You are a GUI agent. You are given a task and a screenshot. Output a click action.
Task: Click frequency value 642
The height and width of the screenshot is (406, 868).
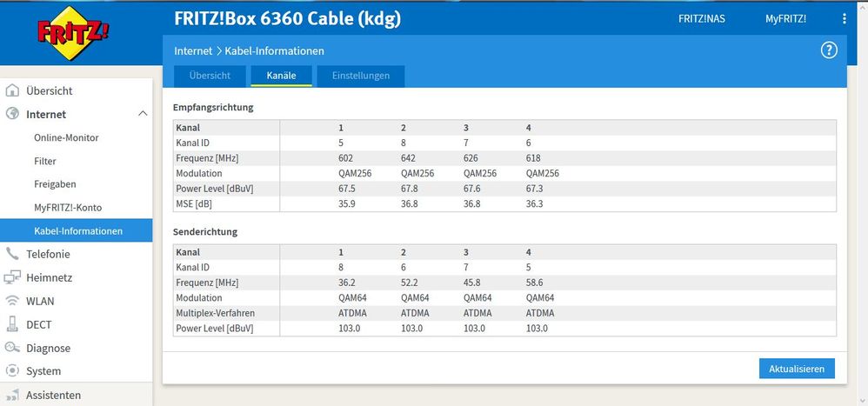408,158
